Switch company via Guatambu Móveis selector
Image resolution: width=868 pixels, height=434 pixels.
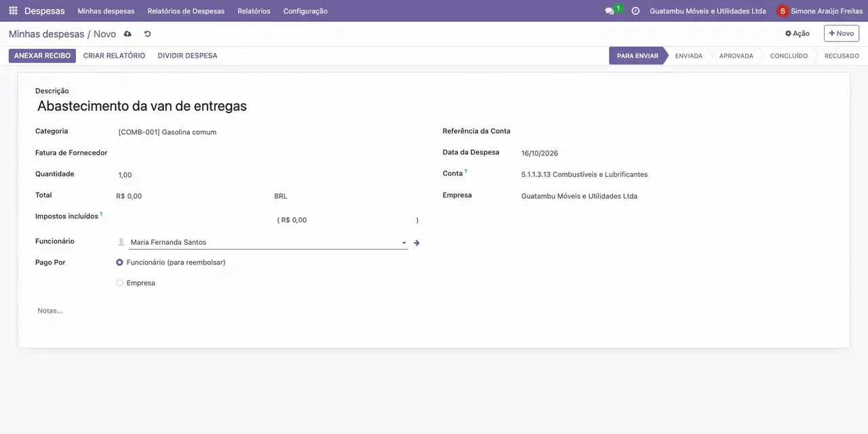coord(707,11)
